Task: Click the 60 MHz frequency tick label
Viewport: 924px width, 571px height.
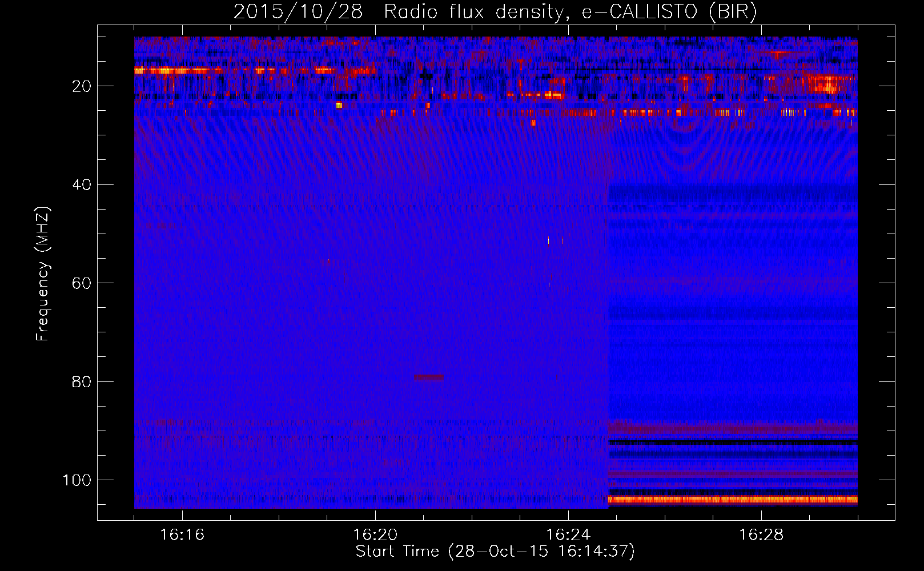Action: (82, 283)
